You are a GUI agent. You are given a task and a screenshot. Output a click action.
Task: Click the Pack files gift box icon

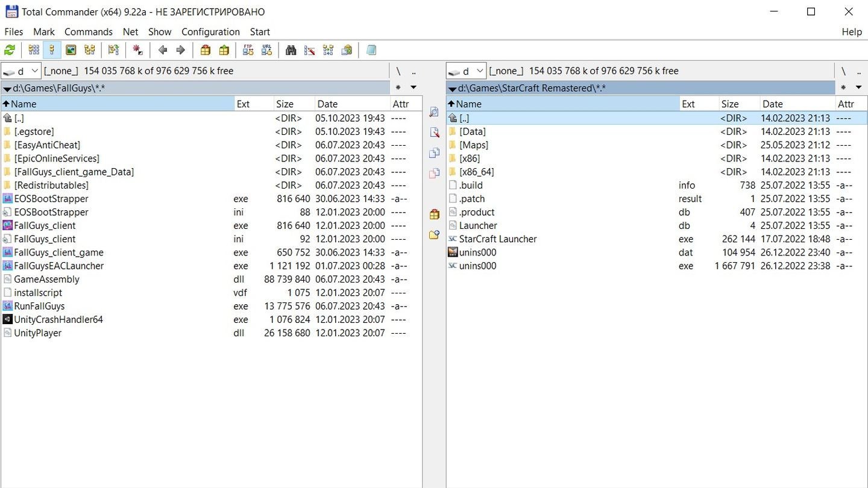[206, 50]
